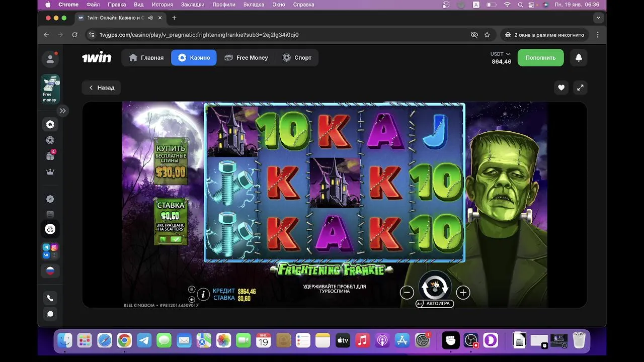
Task: Click the Пополнить deposit button
Action: pos(540,58)
